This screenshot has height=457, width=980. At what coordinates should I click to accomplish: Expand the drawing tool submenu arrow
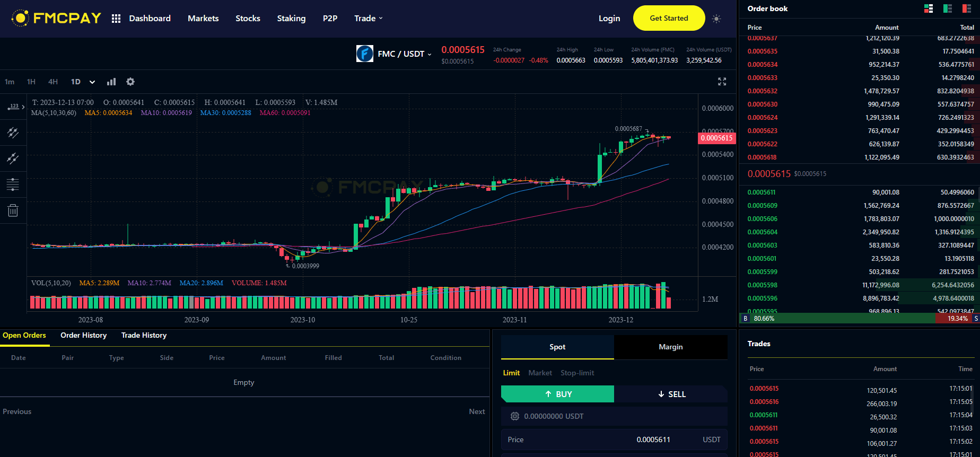point(23,107)
